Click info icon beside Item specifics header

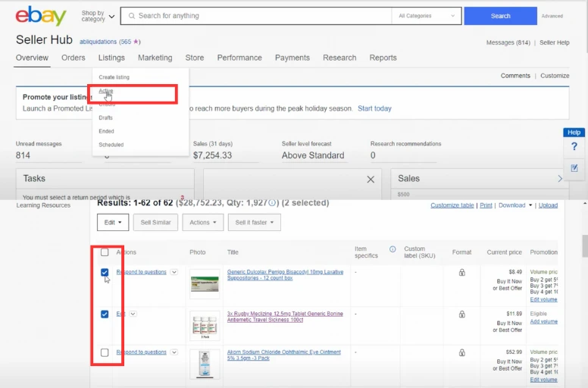(393, 249)
